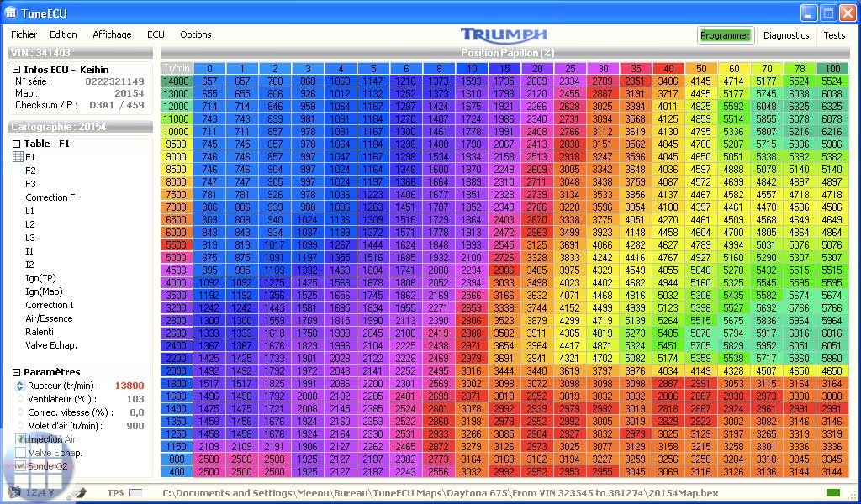Viewport: 861px width, 504px height.
Task: Select the F2 table
Action: 30,171
